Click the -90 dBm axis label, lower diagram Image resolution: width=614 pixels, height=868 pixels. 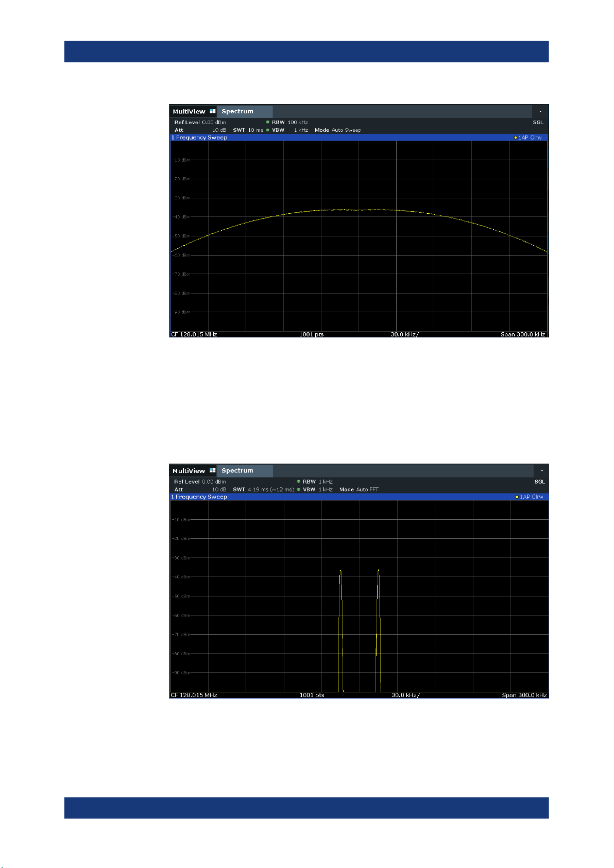coord(181,673)
